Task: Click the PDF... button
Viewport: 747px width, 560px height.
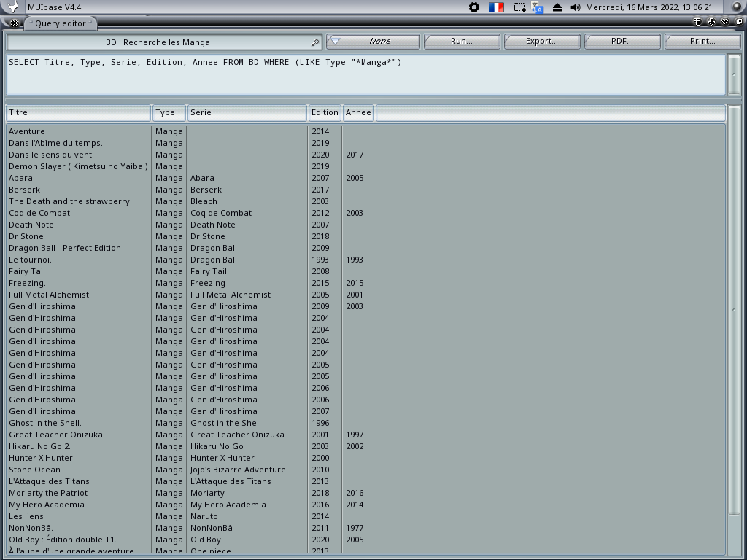Action: click(622, 42)
